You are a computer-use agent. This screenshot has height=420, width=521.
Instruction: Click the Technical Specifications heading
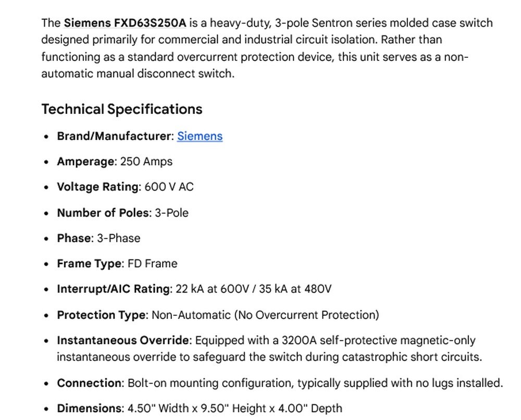[x=122, y=109]
